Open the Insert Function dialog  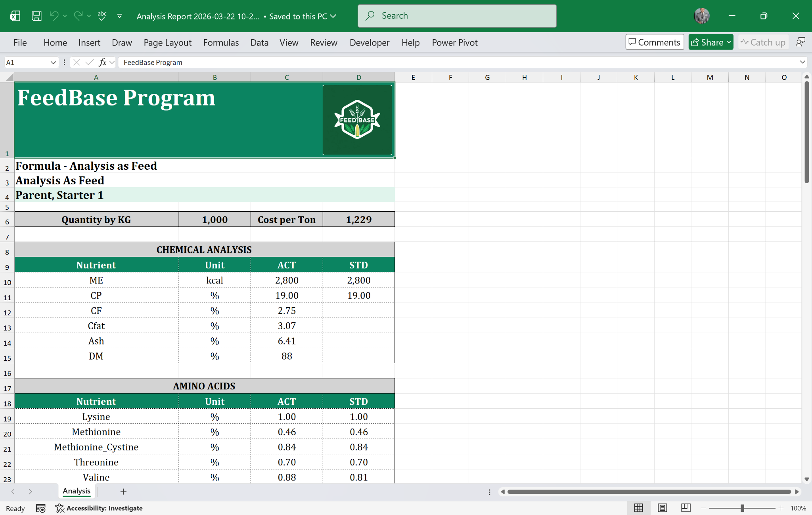point(103,62)
